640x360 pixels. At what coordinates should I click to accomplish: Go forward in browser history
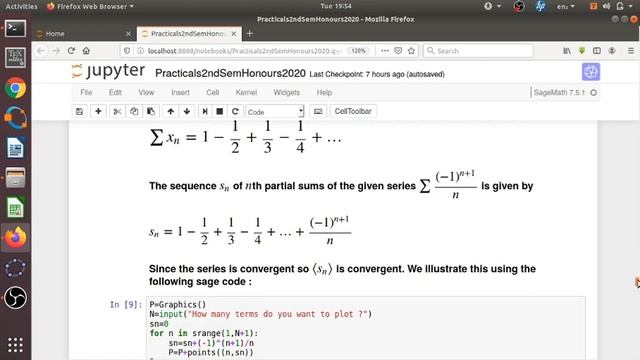point(56,51)
